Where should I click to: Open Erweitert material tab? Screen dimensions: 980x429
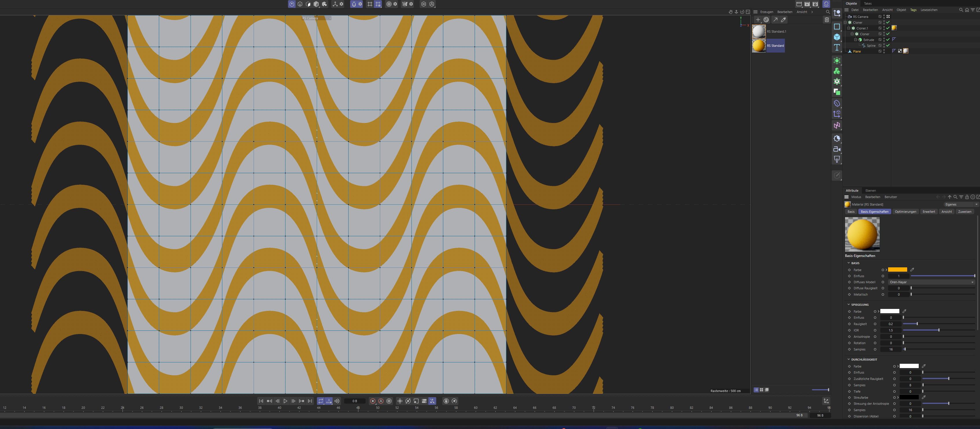tap(929, 212)
